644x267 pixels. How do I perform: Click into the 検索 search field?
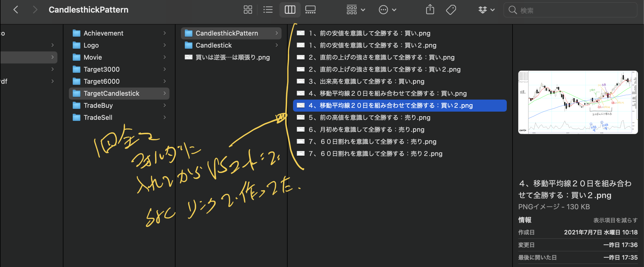pyautogui.click(x=570, y=10)
